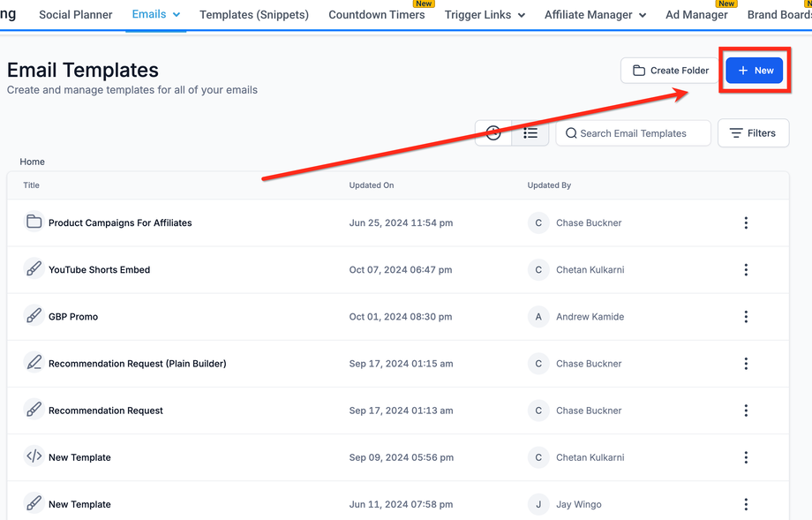Click the code icon beside New Template
Image resolution: width=812 pixels, height=520 pixels.
(34, 456)
